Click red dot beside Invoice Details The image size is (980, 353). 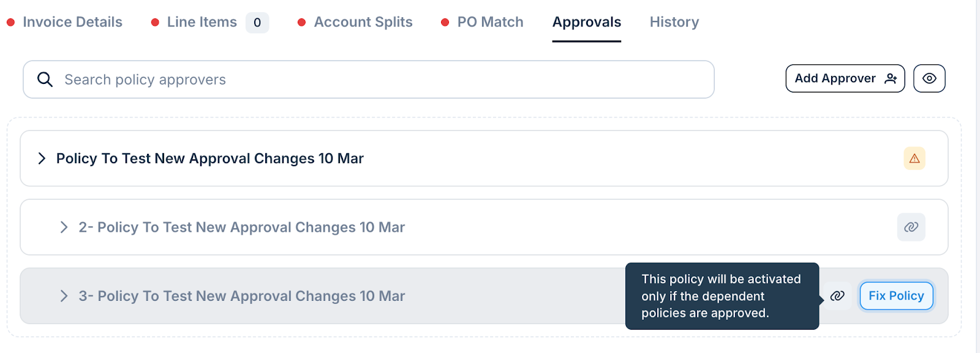10,22
